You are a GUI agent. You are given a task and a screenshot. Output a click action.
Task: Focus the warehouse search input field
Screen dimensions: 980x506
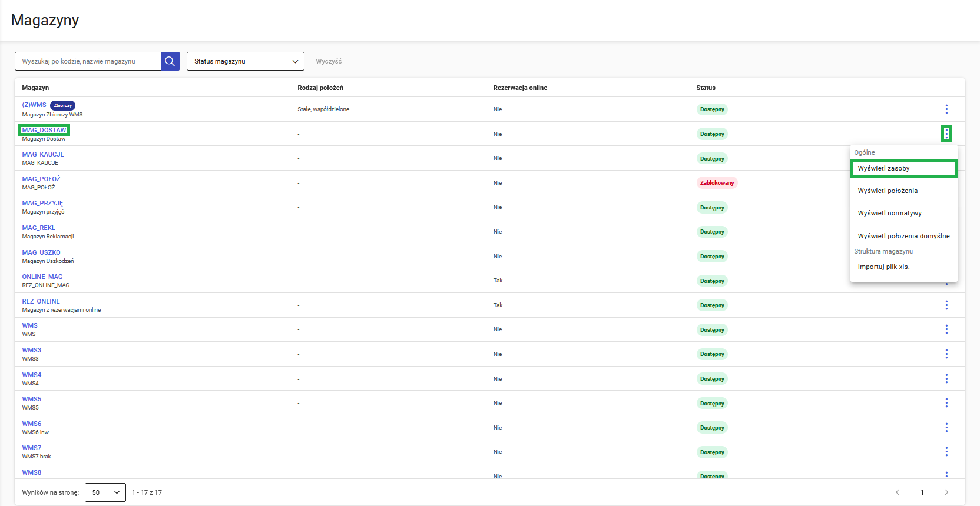88,61
